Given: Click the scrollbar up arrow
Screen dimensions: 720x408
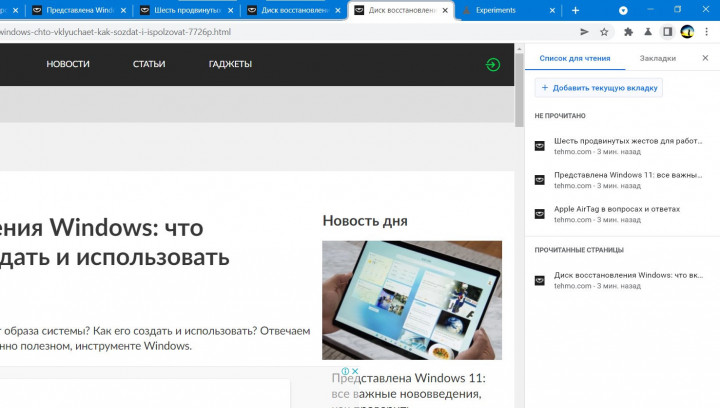Looking at the screenshot, I should 519,48.
